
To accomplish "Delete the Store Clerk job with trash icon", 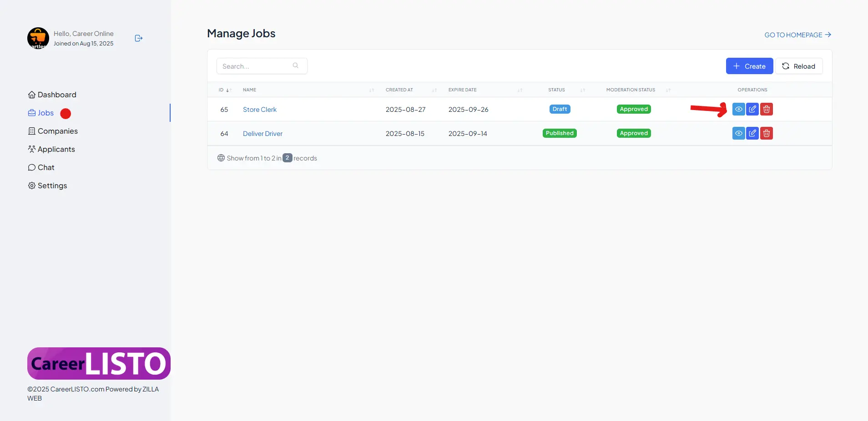I will coord(767,109).
